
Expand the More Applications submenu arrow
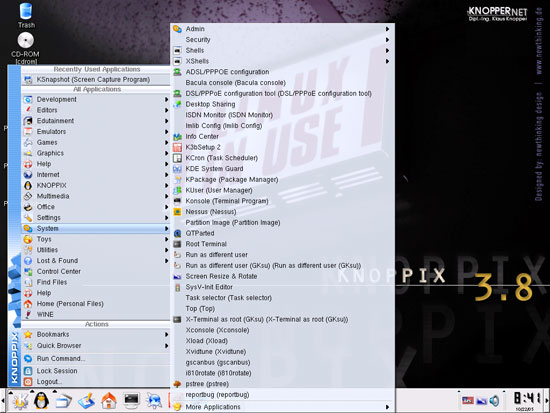[x=387, y=407]
